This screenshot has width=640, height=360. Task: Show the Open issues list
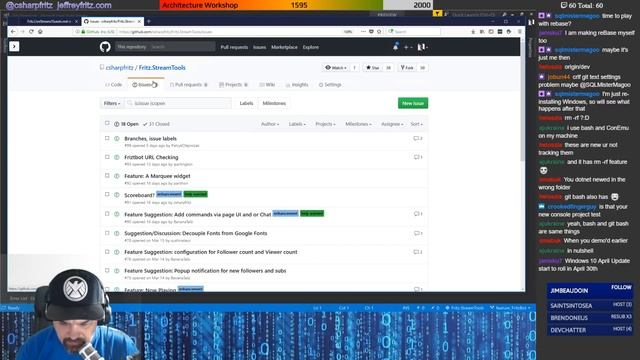click(127, 124)
